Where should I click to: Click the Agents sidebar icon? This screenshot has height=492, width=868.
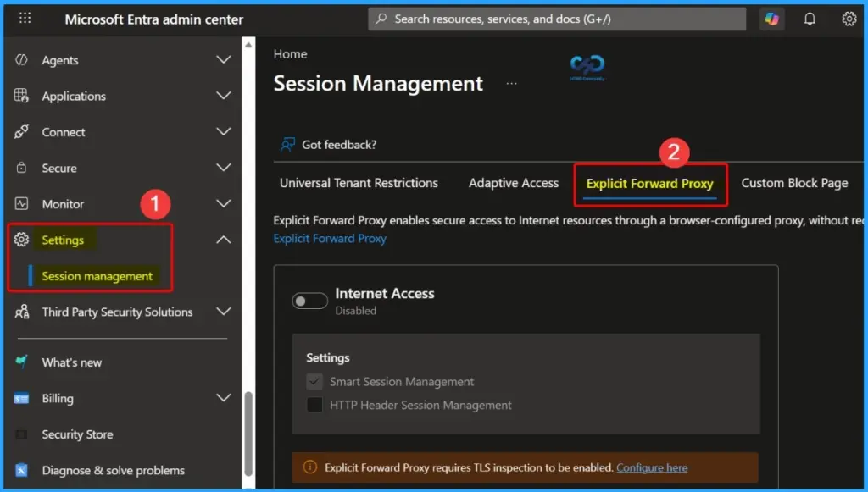pos(21,60)
